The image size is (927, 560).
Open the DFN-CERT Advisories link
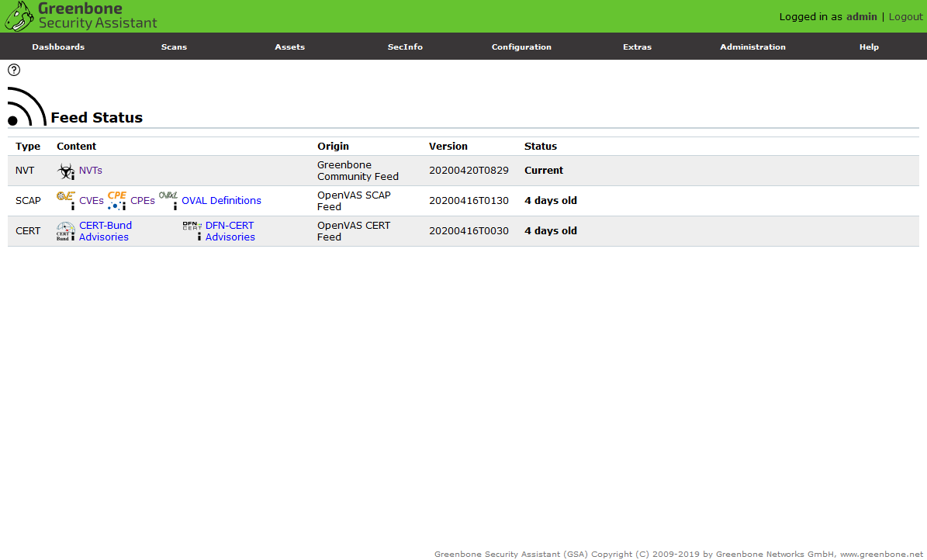click(230, 231)
